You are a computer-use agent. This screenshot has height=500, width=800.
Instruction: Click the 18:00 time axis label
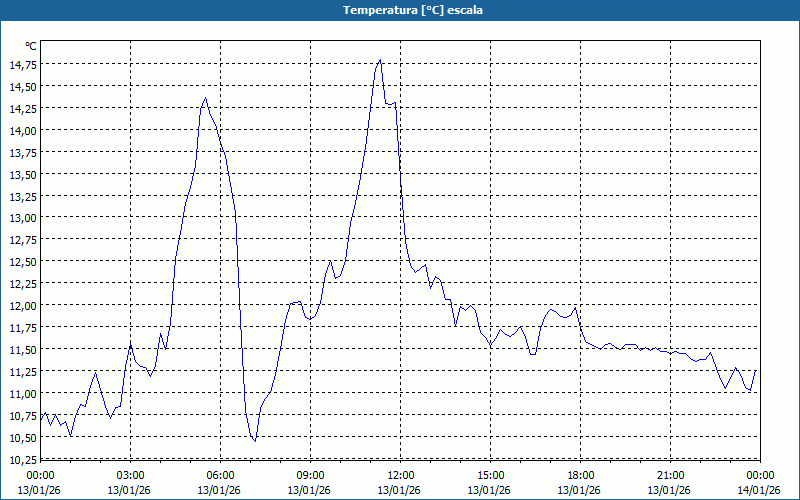580,475
